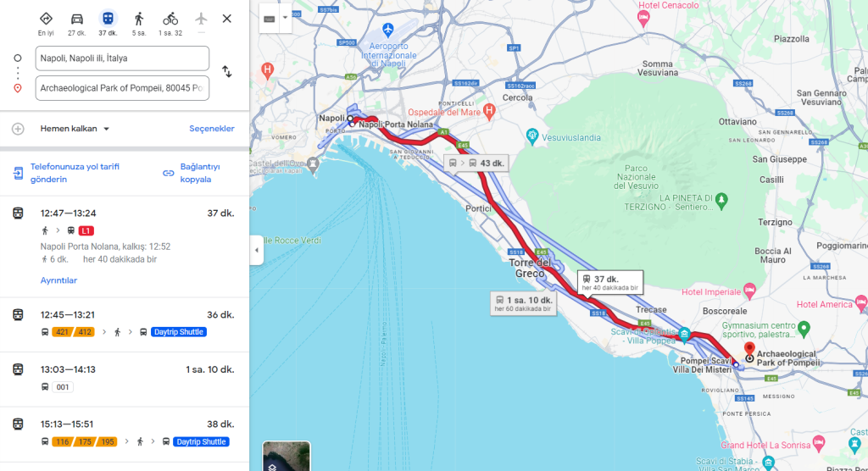Select the driving travel mode icon
This screenshot has height=471, width=868.
77,19
